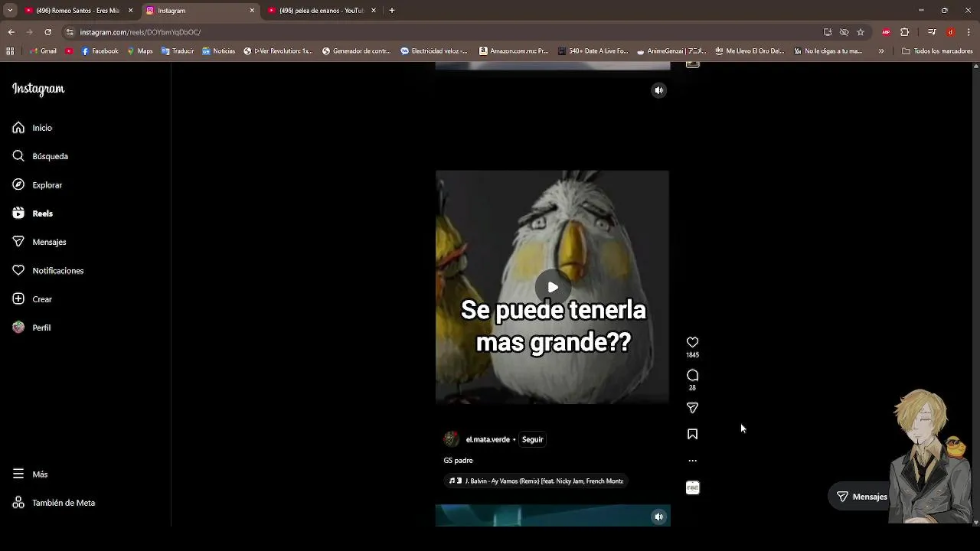Viewport: 980px width, 551px height.
Task: Open floating Mensajes button
Action: click(861, 497)
